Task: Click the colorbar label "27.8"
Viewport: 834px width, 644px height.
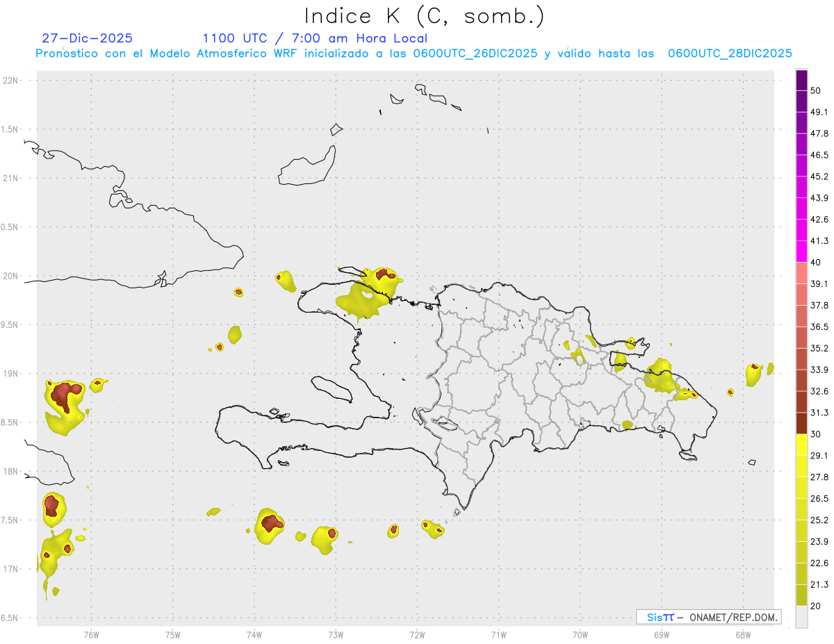Action: (820, 478)
